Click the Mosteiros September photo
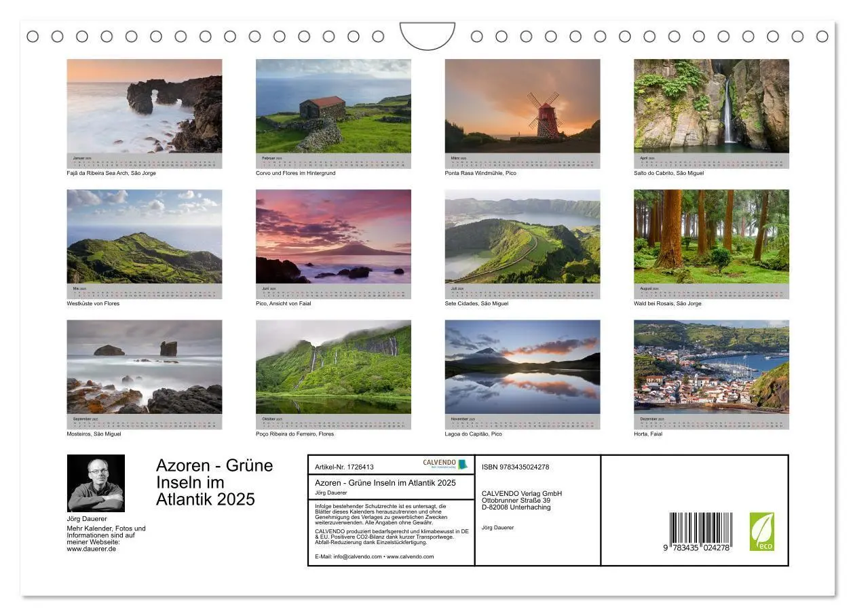Screen dimensions: 855x616 [x=144, y=367]
